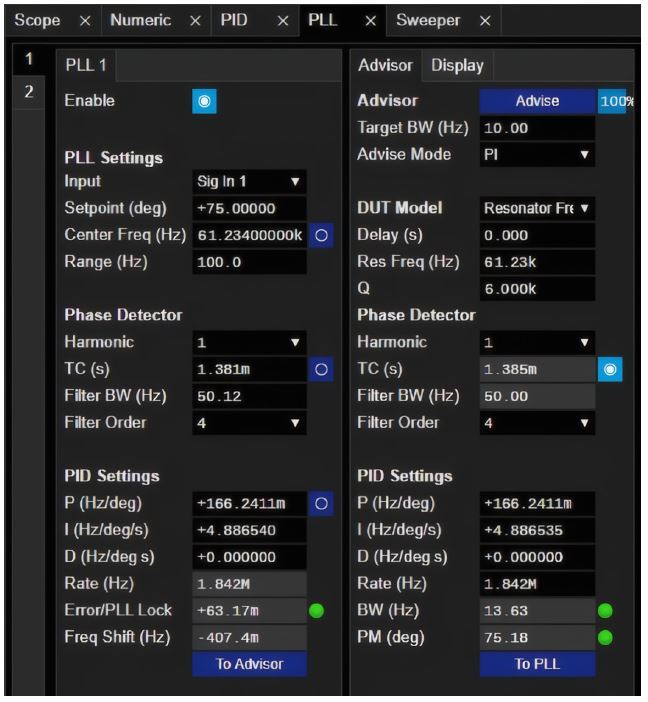Screen dimensions: 648x702
Task: Click the Advise button
Action: [x=537, y=101]
